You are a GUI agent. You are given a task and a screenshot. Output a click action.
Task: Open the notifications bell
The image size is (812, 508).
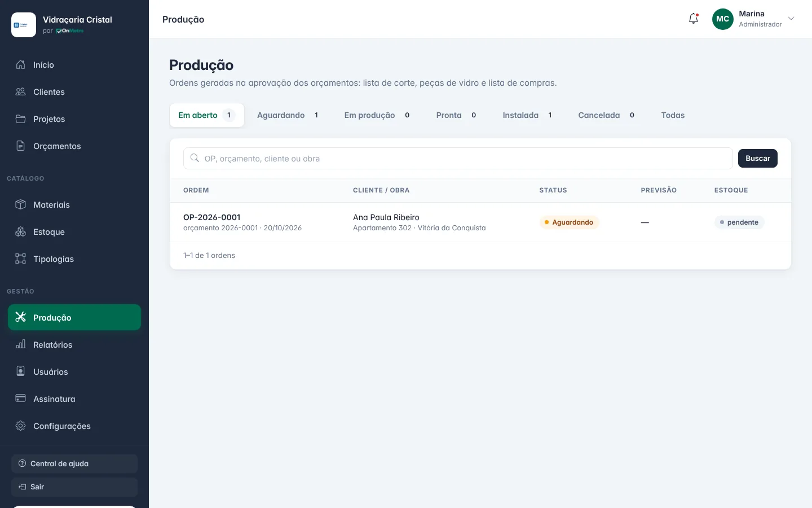coord(694,19)
